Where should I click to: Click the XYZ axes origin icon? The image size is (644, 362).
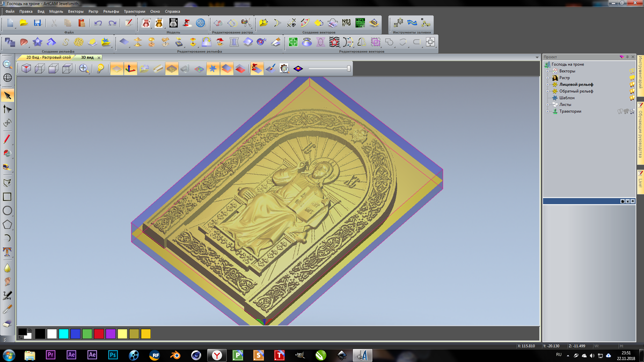(131, 68)
